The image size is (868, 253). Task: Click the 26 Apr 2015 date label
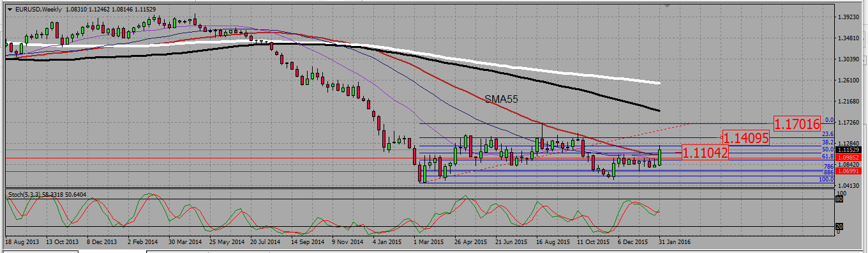[x=470, y=243]
